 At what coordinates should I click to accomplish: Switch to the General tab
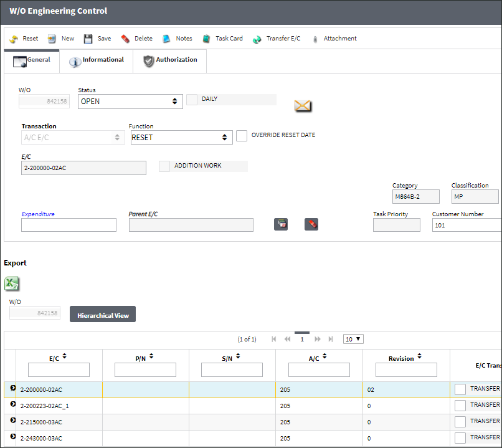[x=32, y=61]
